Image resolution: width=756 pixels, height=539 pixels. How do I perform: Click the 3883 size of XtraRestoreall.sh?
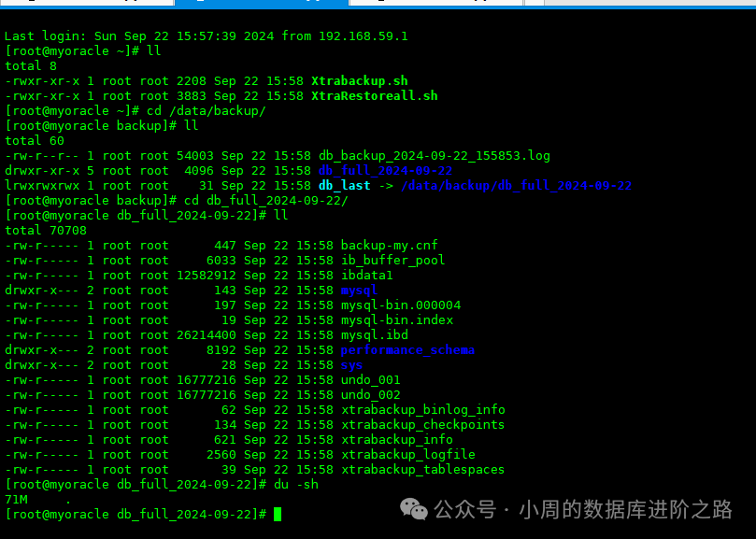(192, 96)
